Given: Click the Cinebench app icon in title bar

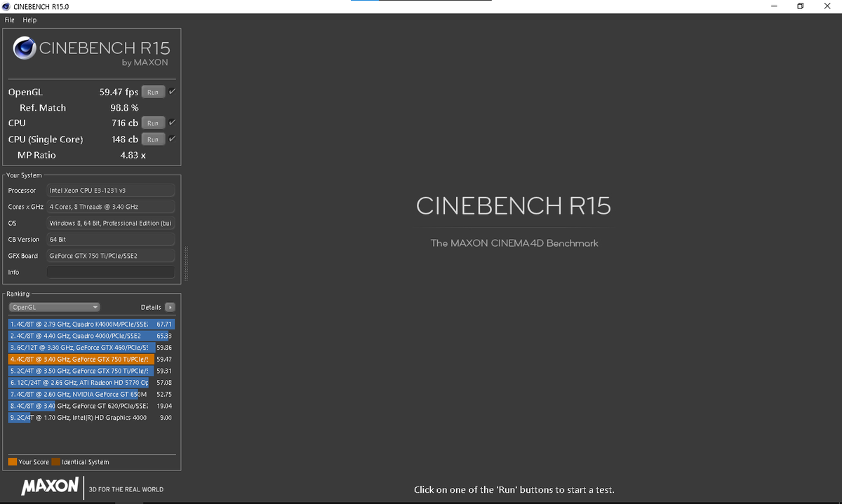Looking at the screenshot, I should click(x=6, y=6).
